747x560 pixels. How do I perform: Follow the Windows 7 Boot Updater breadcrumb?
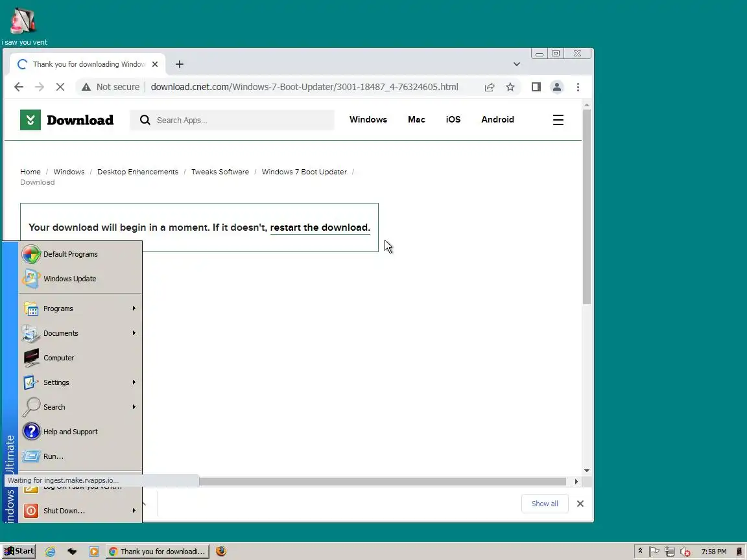304,171
